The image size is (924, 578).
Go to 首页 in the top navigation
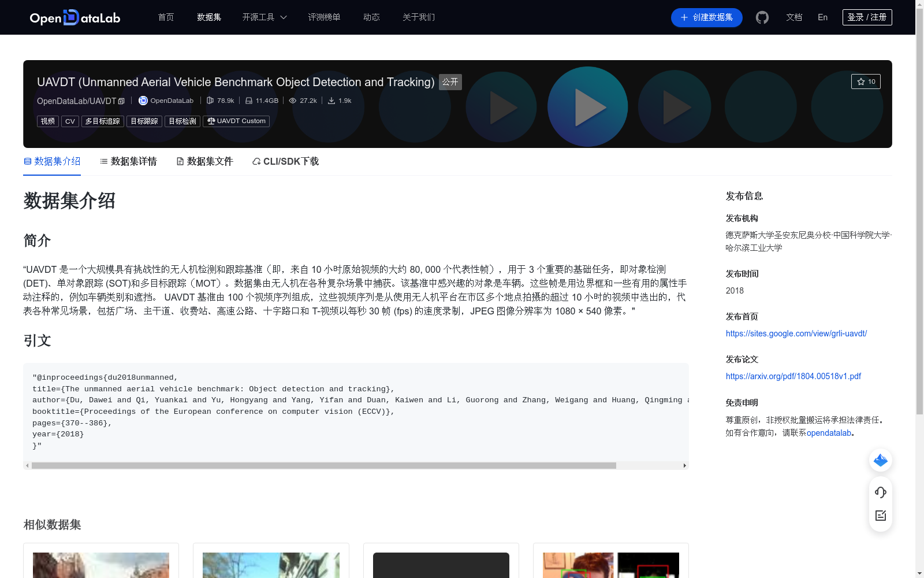click(x=166, y=17)
